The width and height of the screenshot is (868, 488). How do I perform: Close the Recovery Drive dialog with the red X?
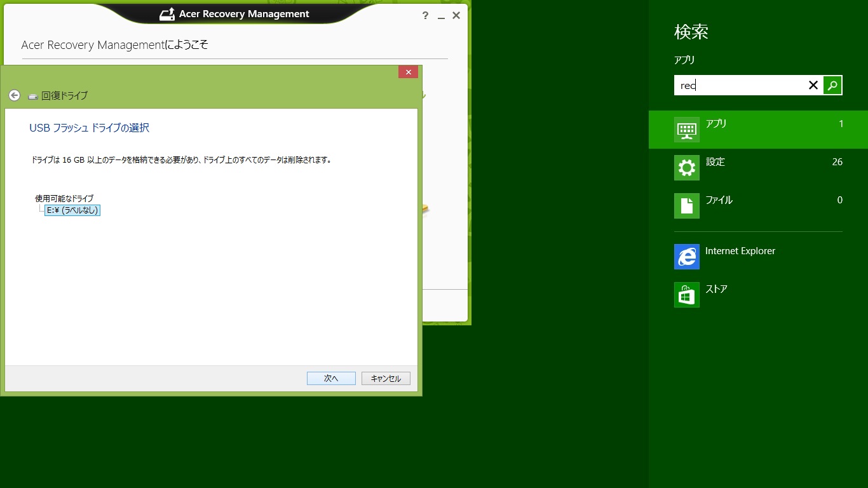tap(408, 72)
